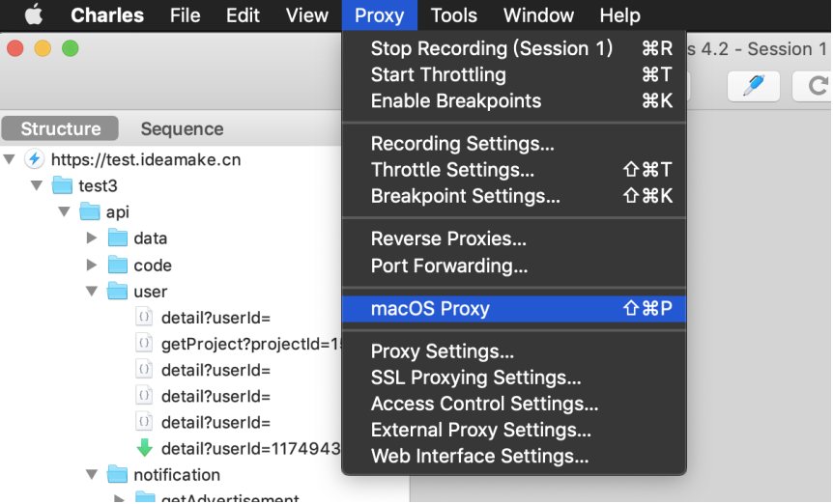
Task: Click the repeat refresh arrow toolbar icon
Action: pyautogui.click(x=816, y=86)
